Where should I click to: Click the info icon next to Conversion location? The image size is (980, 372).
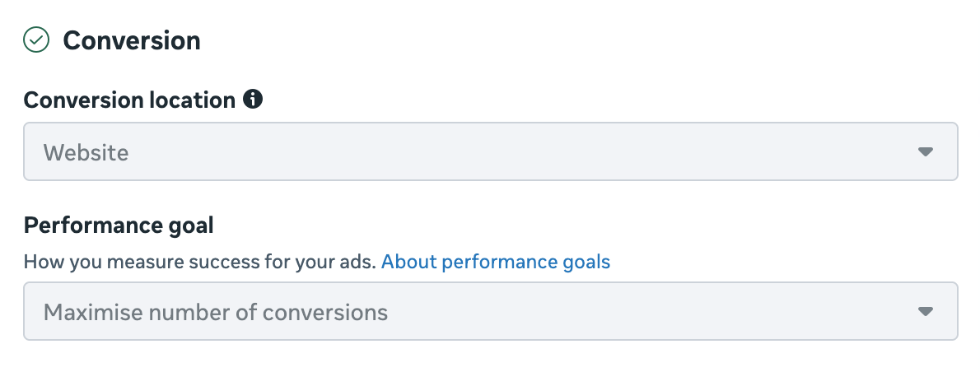click(254, 100)
